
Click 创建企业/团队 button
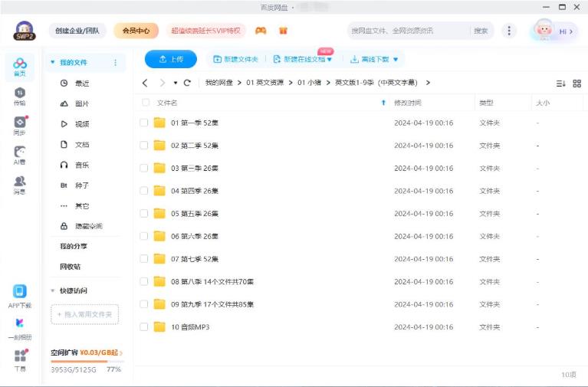pos(77,31)
